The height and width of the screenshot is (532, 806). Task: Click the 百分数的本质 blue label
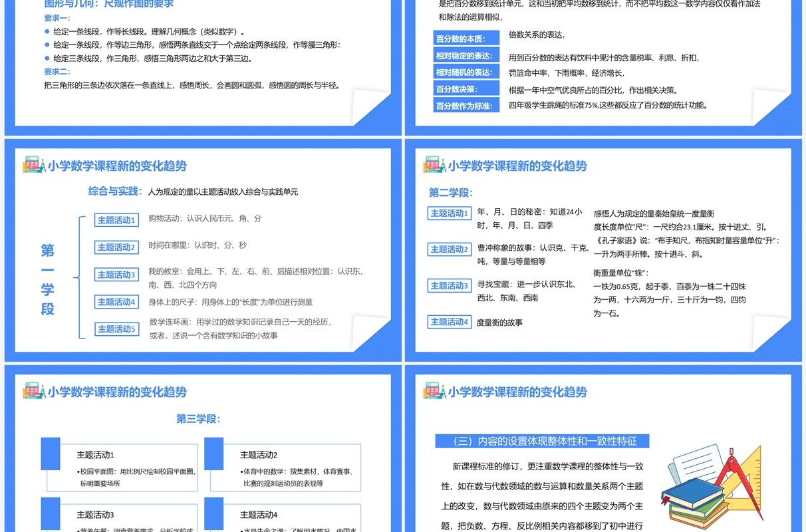coord(465,39)
